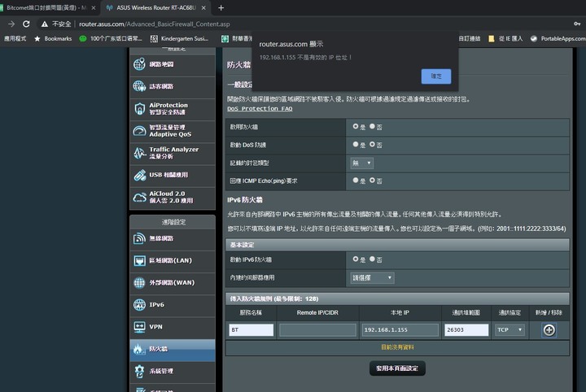
Task: Click the service name field containing BT
Action: [x=251, y=330]
